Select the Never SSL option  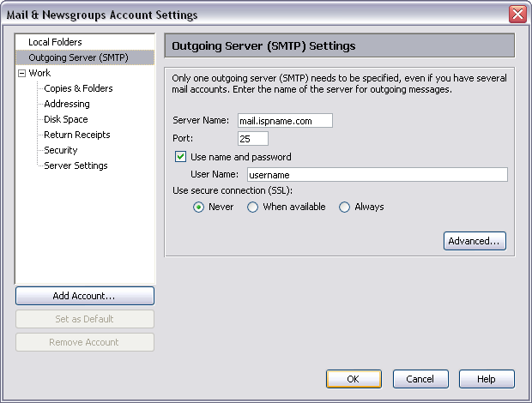coord(199,207)
